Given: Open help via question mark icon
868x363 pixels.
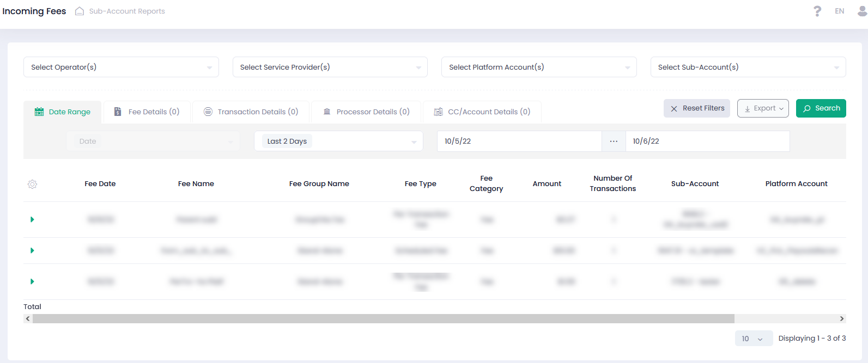Looking at the screenshot, I should tap(817, 11).
